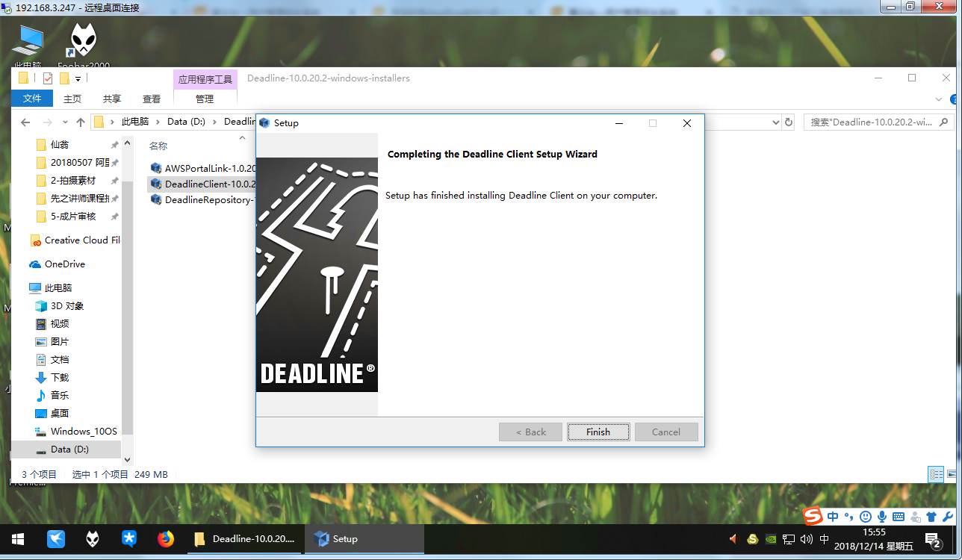Viewport: 962px width, 560px height.
Task: Expand the Explorer ribbon with the chevron
Action: [x=939, y=99]
